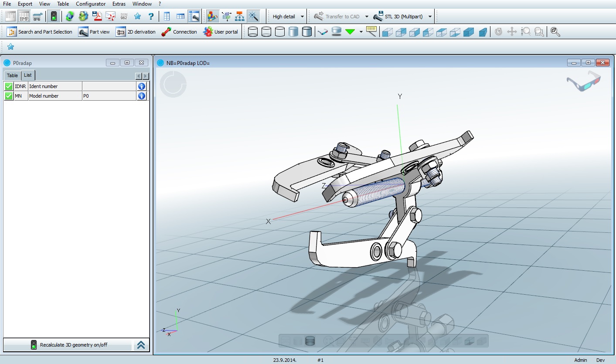The image size is (616, 364).
Task: Open the User portal
Action: click(221, 32)
